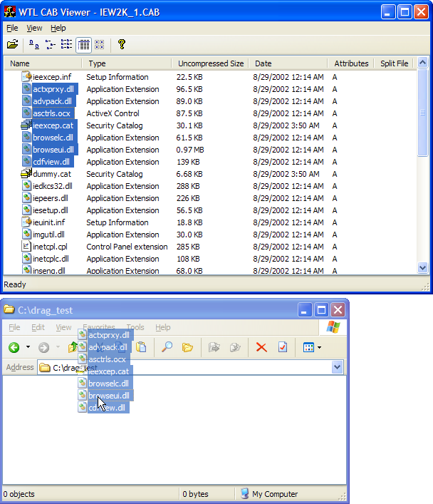Sort by the Type column header
This screenshot has width=433, height=504.
point(127,63)
